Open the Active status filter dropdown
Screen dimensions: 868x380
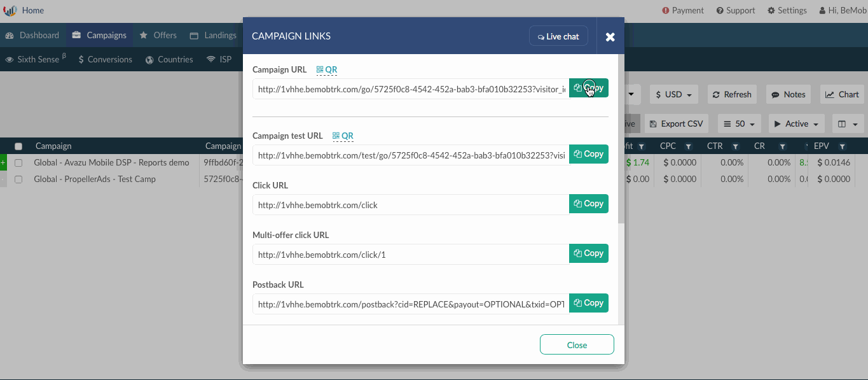point(796,123)
